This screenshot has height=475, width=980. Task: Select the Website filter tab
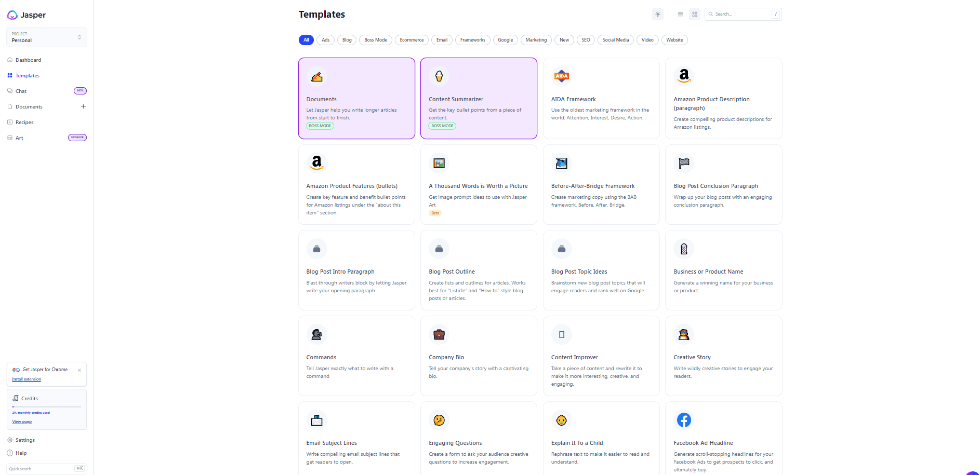tap(674, 40)
